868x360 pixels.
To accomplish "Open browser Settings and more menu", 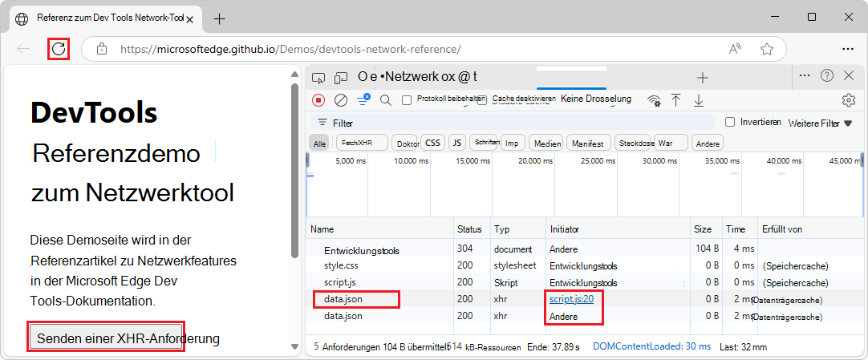I will point(847,49).
